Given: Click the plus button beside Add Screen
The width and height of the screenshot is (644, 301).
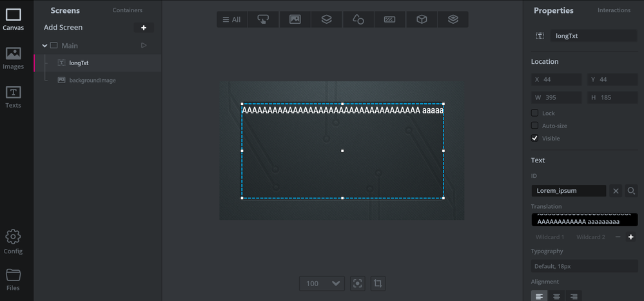Looking at the screenshot, I should 144,28.
